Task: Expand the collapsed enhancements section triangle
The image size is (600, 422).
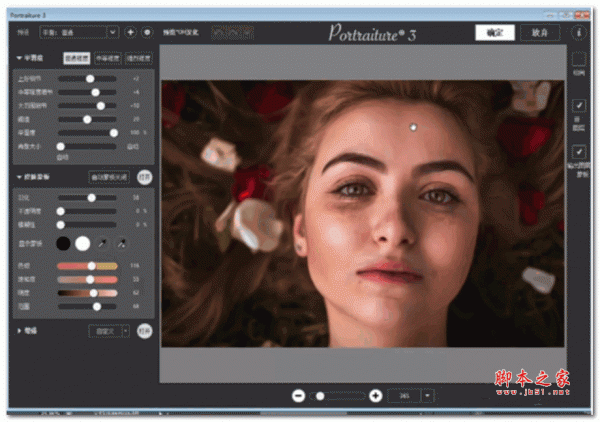Action: click(x=20, y=329)
